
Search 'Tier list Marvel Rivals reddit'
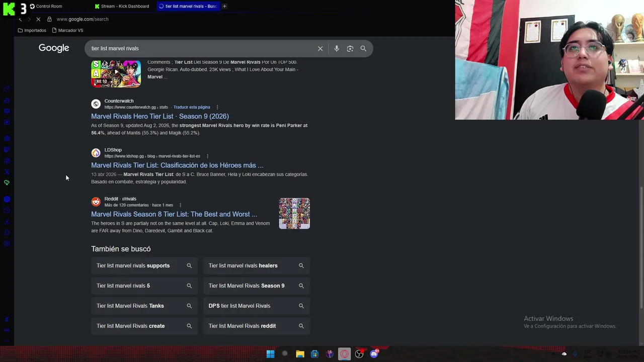[257, 326]
